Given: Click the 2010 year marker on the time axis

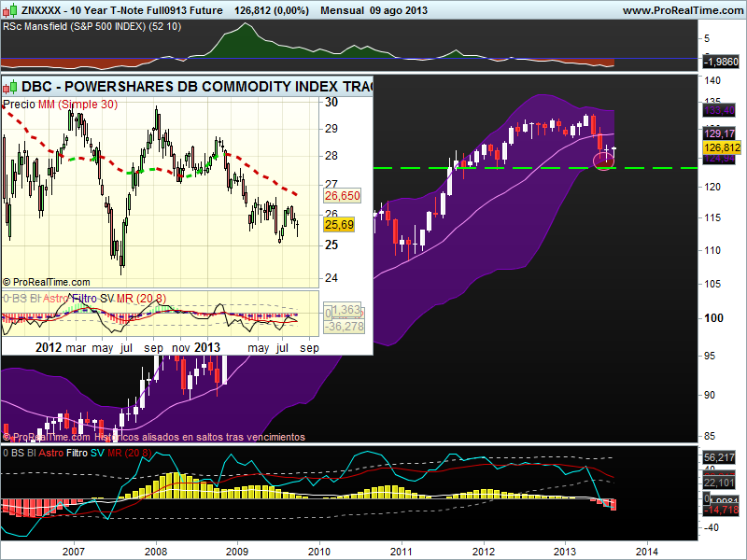Looking at the screenshot, I should (x=319, y=552).
